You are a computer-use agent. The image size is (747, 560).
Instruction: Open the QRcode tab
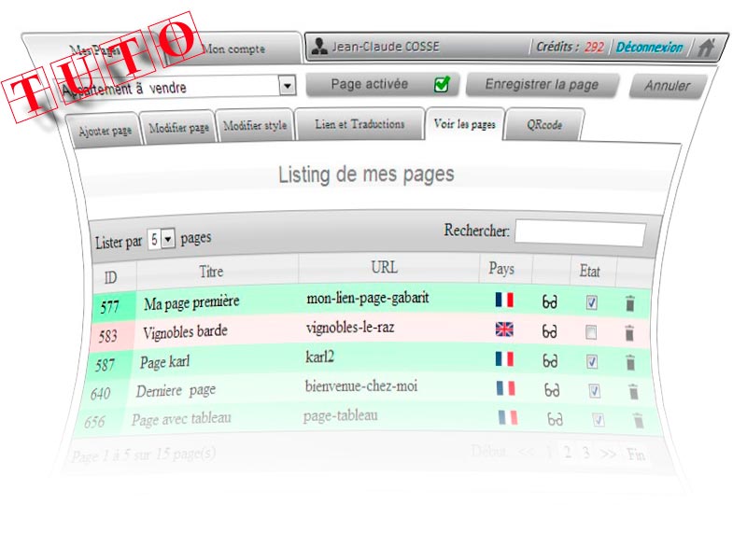tap(544, 125)
